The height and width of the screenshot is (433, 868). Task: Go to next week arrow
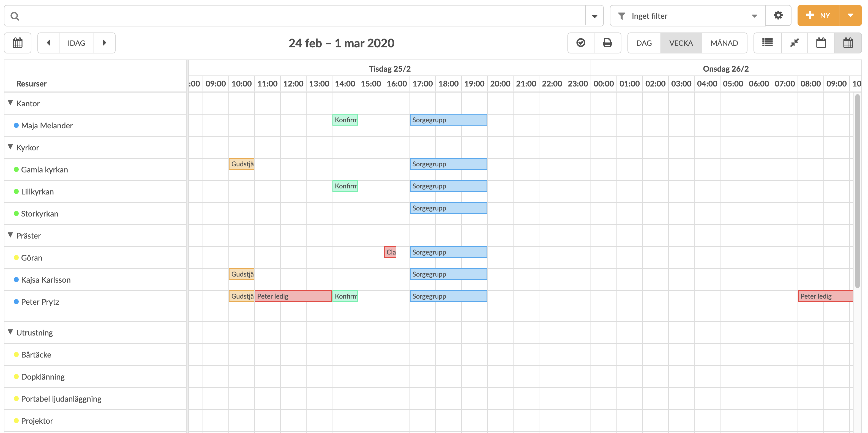pos(105,43)
